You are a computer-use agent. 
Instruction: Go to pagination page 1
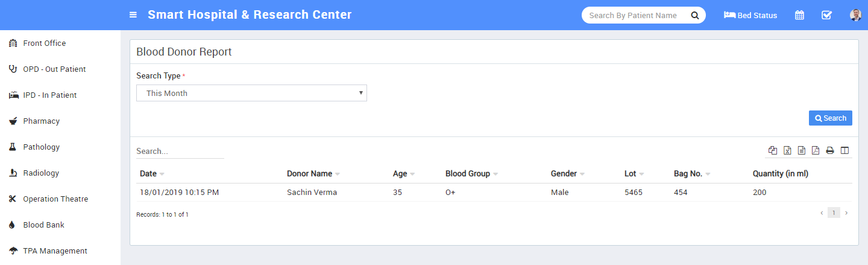tap(834, 212)
